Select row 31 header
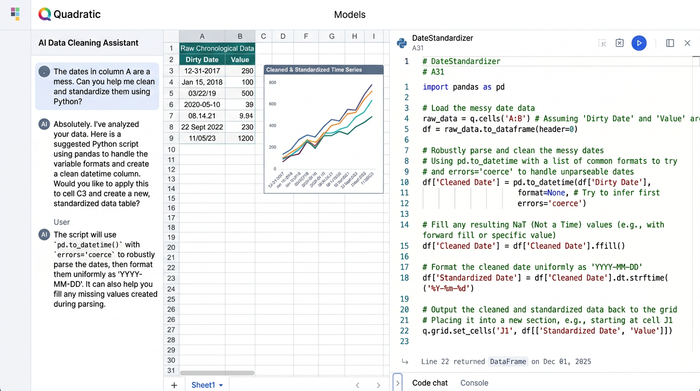 (x=171, y=370)
